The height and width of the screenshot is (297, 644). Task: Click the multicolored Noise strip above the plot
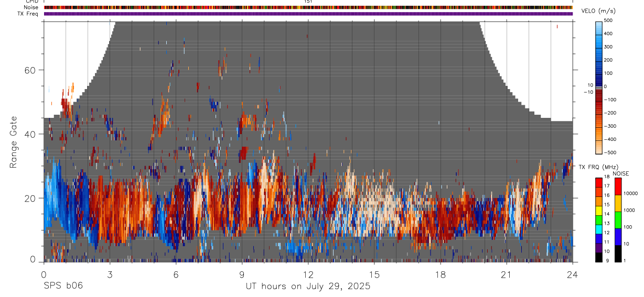(x=308, y=7)
